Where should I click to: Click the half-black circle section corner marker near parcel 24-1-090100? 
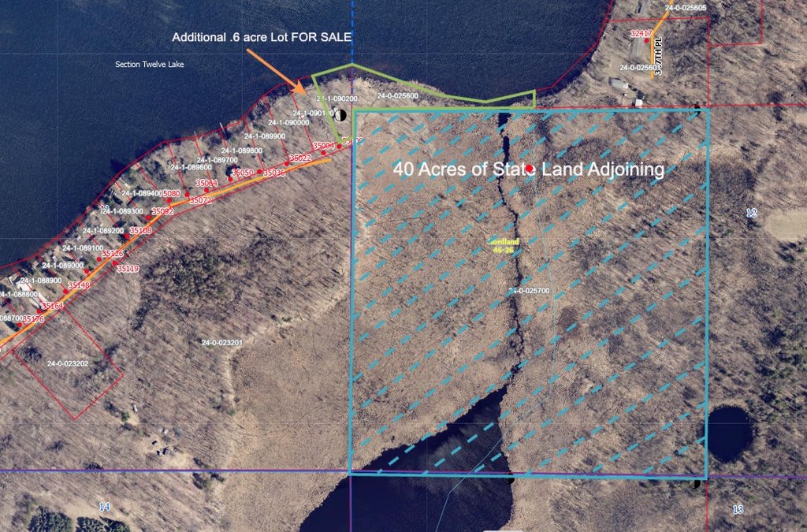pos(340,115)
